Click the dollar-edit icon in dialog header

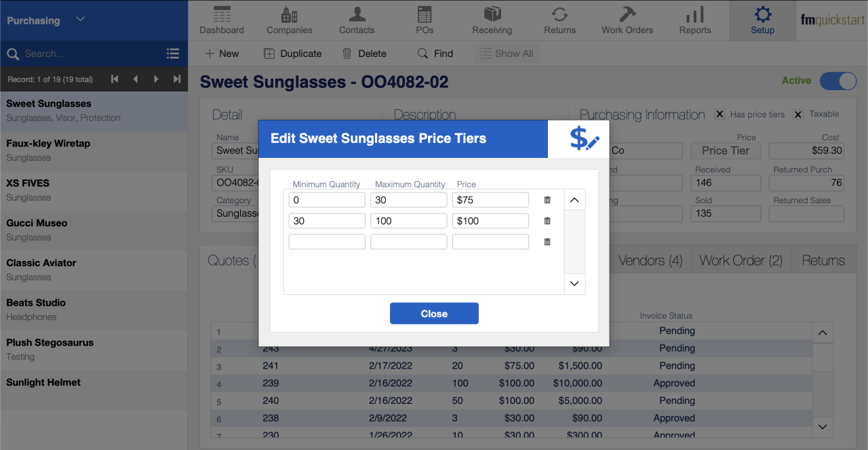pyautogui.click(x=585, y=138)
